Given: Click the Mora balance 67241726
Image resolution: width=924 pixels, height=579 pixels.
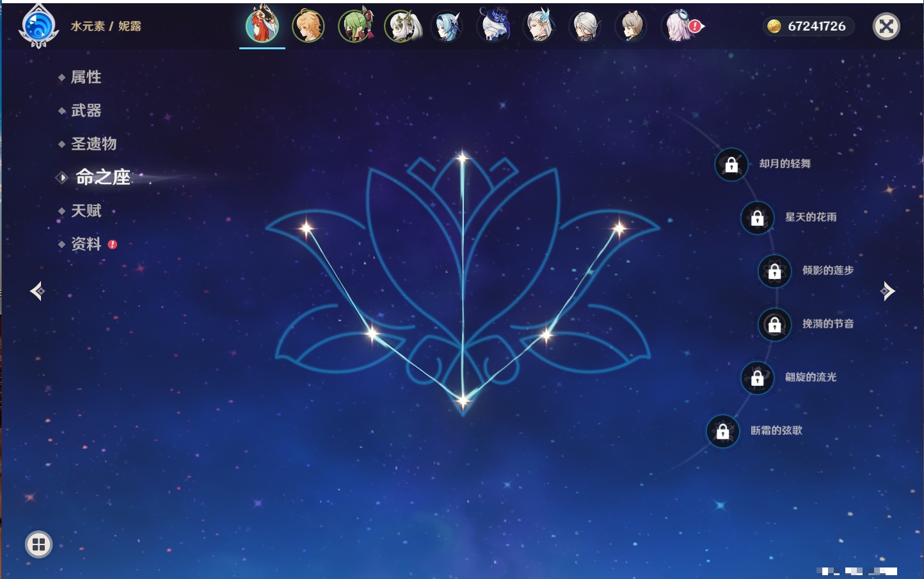Looking at the screenshot, I should [816, 26].
